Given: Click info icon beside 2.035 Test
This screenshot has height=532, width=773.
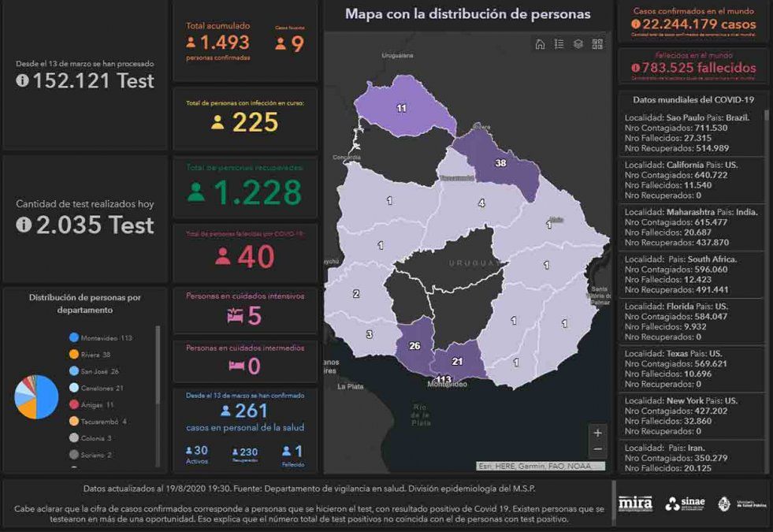Looking at the screenshot, I should (22, 225).
